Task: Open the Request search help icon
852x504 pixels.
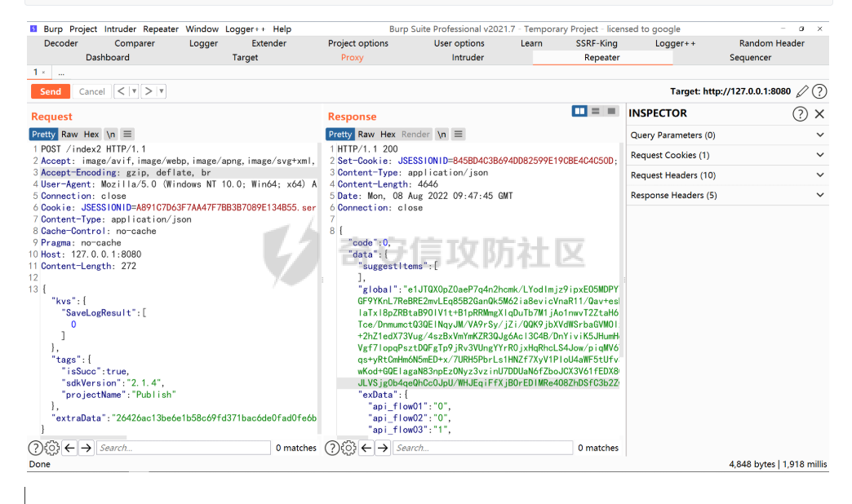Action: click(x=35, y=448)
